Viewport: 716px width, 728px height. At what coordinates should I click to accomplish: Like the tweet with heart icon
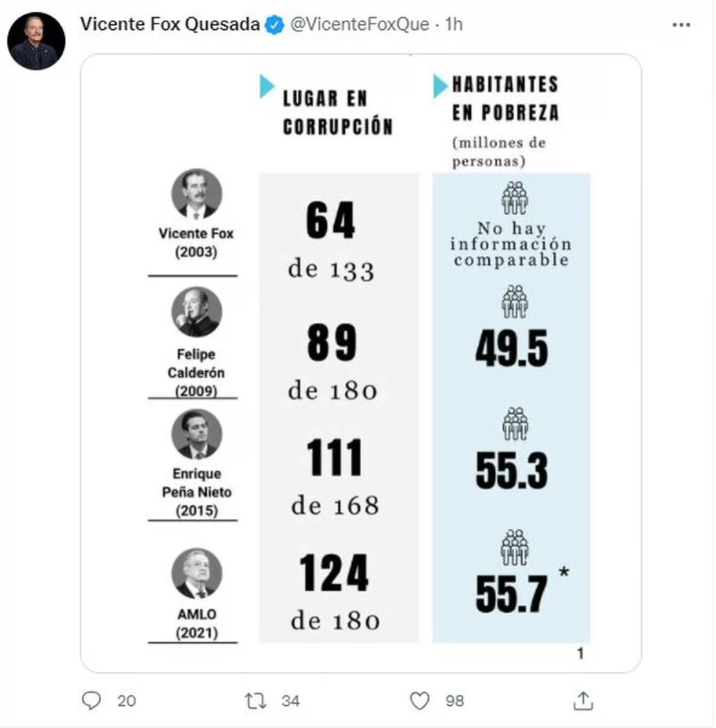click(x=420, y=701)
